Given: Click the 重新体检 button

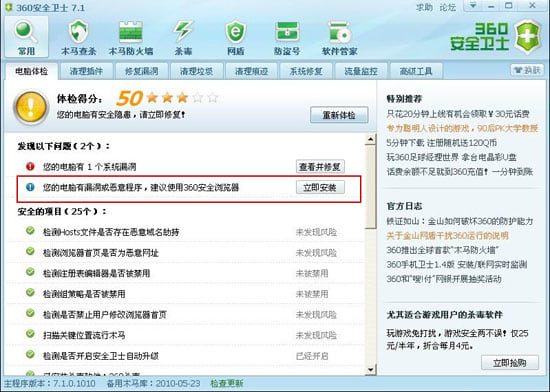Looking at the screenshot, I should tap(339, 115).
